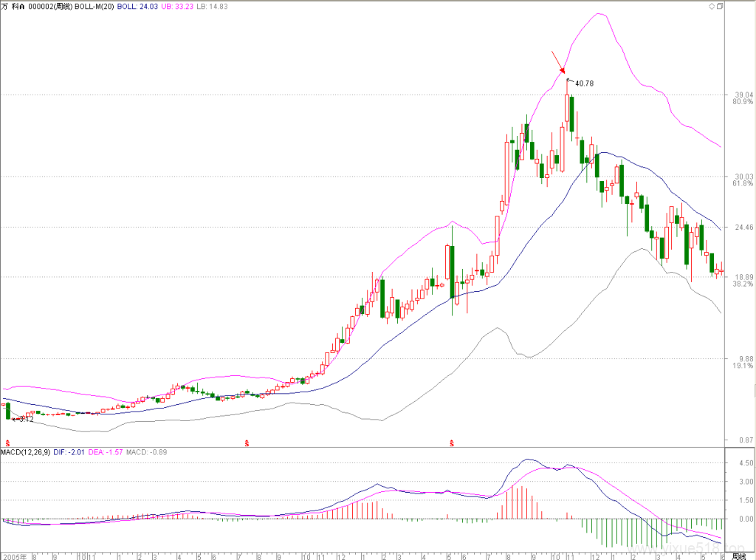
Task: Click the blue BOLL: 24.03 value
Action: pyautogui.click(x=137, y=7)
